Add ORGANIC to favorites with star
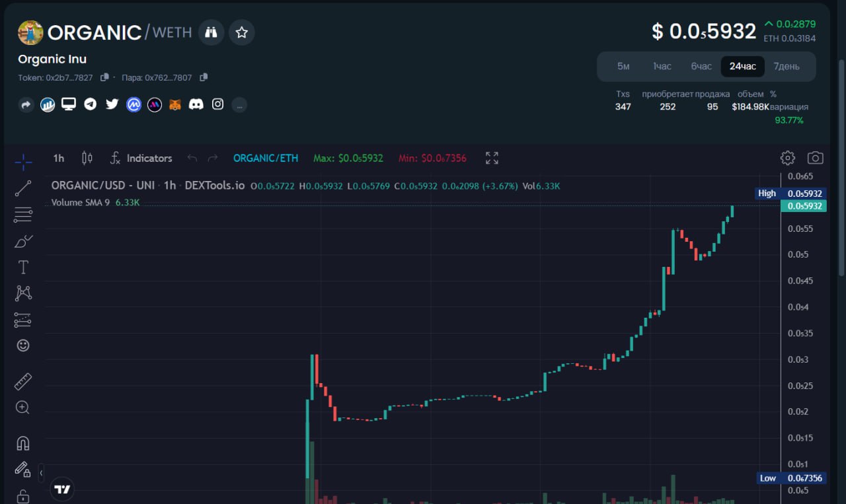 [x=242, y=32]
